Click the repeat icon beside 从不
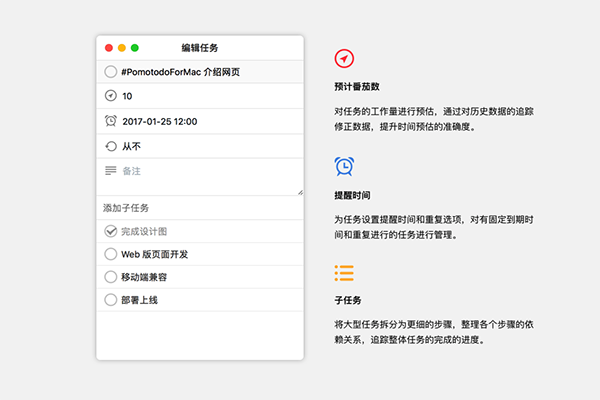 [111, 146]
